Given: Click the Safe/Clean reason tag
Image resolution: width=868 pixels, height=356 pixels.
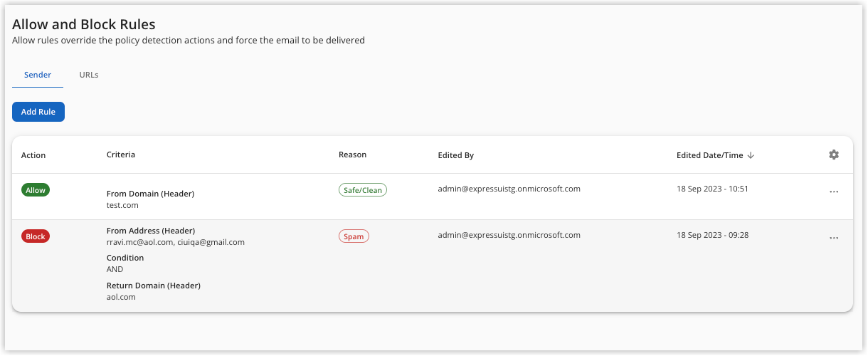Looking at the screenshot, I should pos(363,190).
